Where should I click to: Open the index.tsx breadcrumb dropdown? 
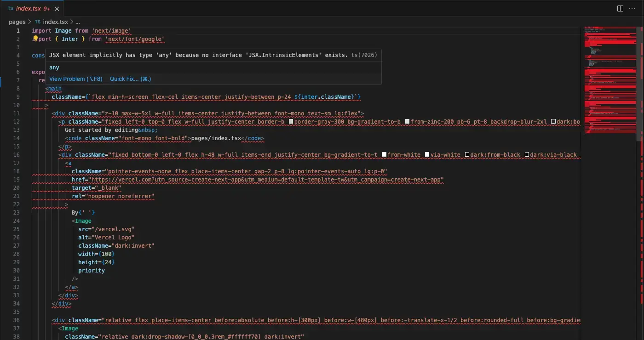coord(54,22)
